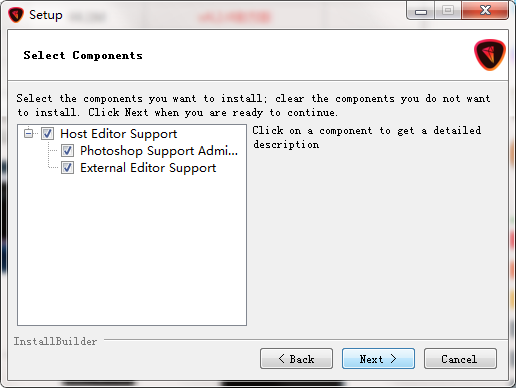Select the Host Editor Support label

pyautogui.click(x=118, y=134)
